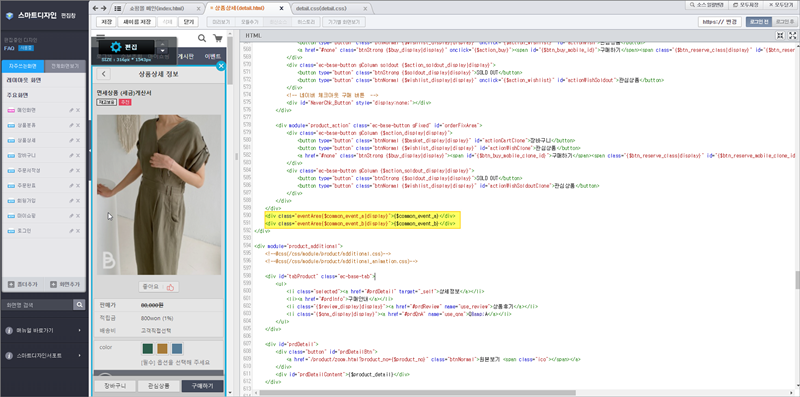This screenshot has width=800, height=397.
Task: Click the 모두닫기 button
Action: pyautogui.click(x=781, y=5)
